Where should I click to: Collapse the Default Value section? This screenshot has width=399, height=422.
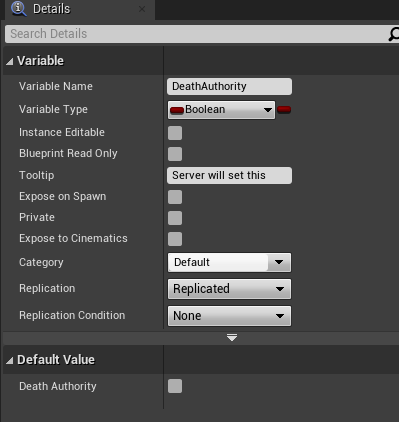click(x=10, y=360)
